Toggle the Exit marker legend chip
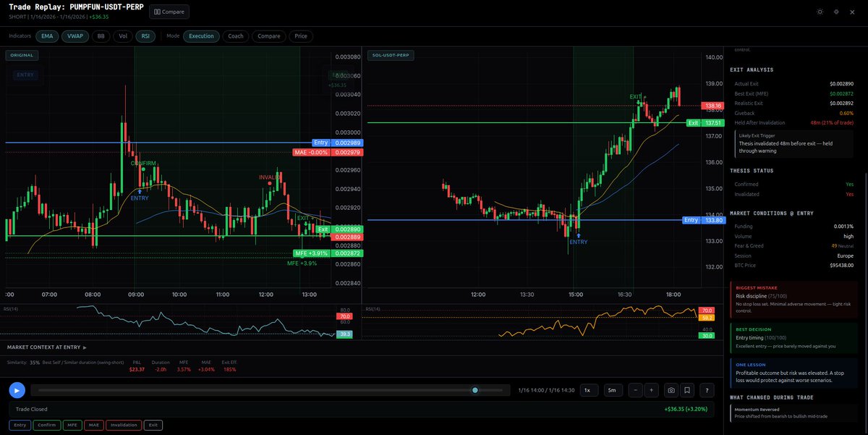 click(153, 426)
